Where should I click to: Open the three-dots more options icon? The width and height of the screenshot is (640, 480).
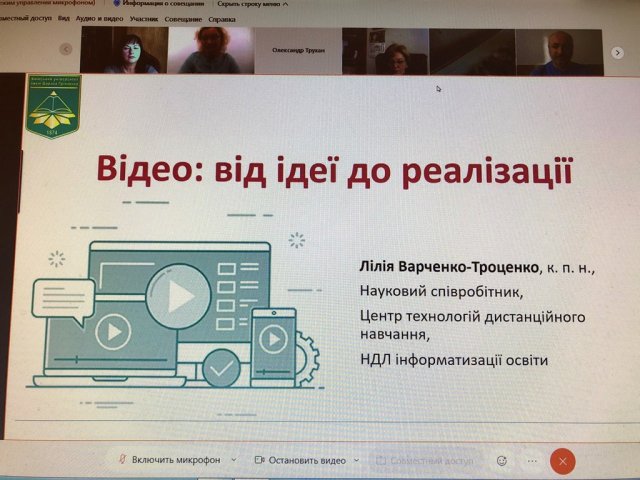point(531,460)
